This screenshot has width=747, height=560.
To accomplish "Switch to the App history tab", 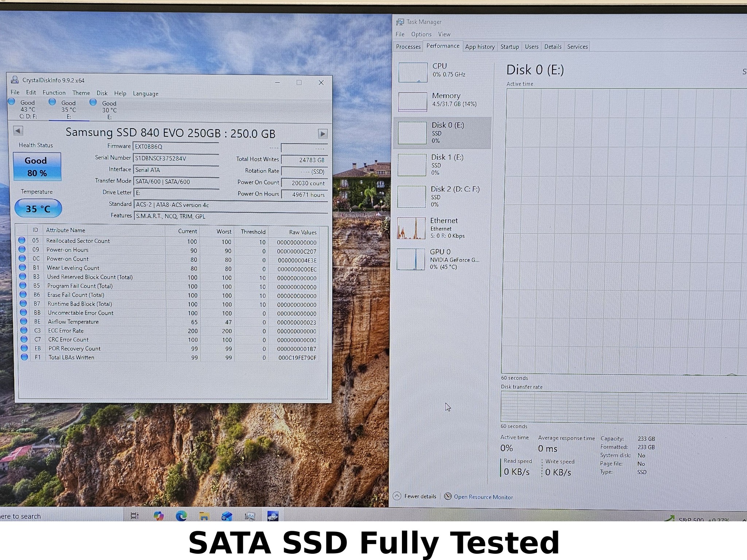I will pos(480,47).
